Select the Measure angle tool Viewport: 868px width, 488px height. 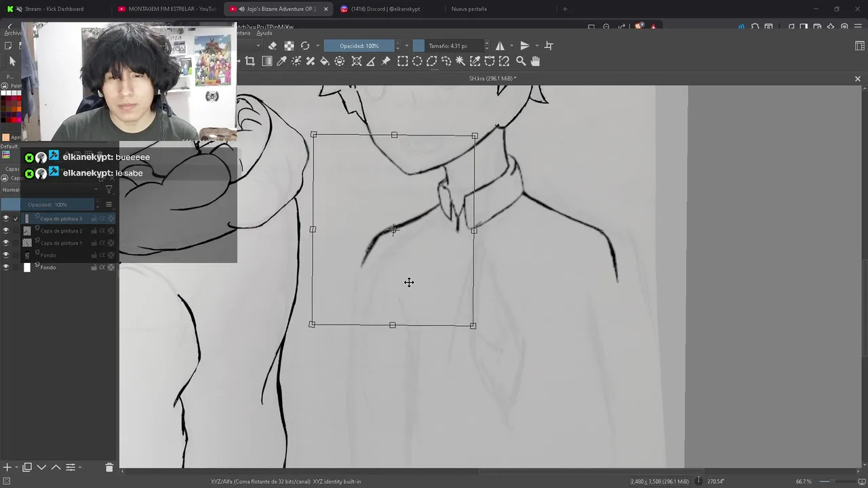(371, 61)
